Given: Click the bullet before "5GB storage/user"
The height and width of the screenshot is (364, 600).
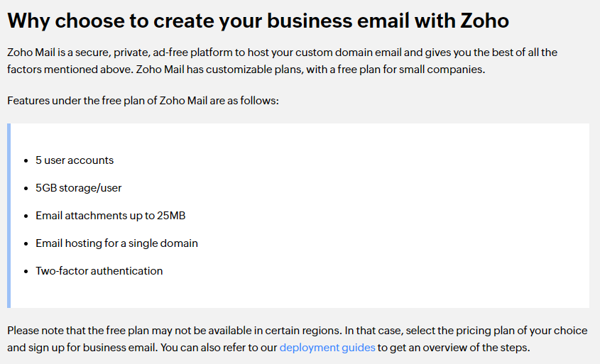Looking at the screenshot, I should pyautogui.click(x=26, y=189).
